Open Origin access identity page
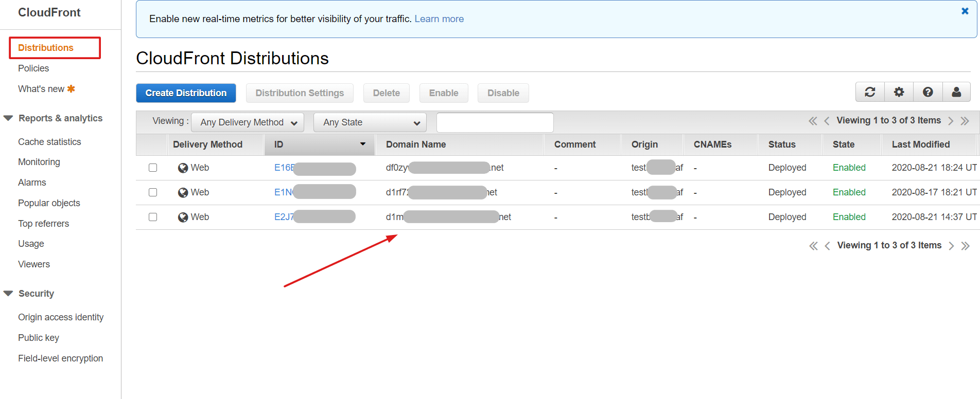 (x=61, y=317)
